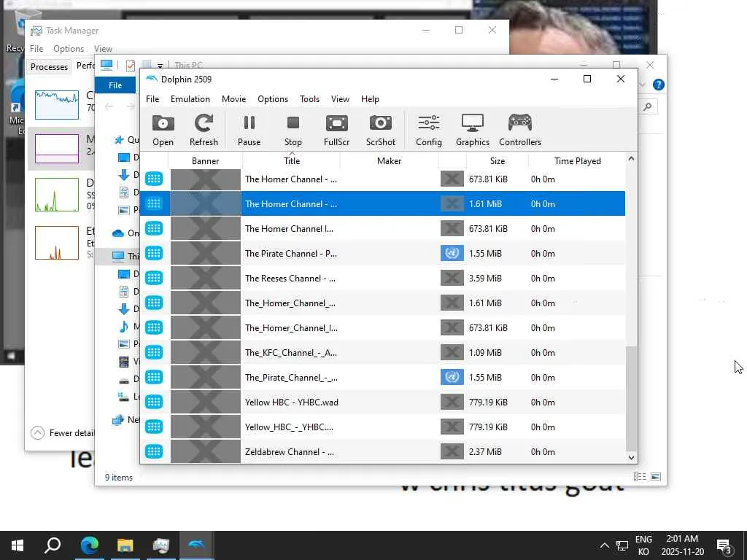The image size is (747, 560).
Task: Sort game list by Time Played column
Action: [x=578, y=161]
